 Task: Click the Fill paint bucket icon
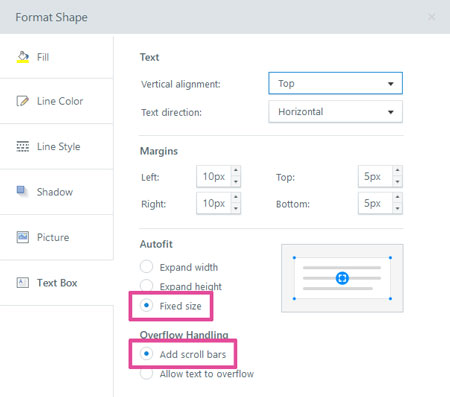point(23,57)
